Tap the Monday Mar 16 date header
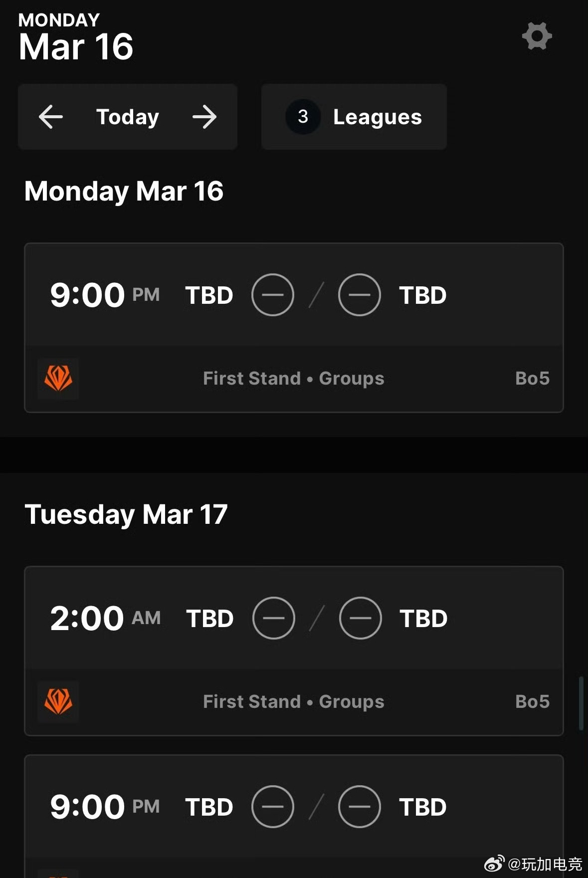 coord(124,192)
